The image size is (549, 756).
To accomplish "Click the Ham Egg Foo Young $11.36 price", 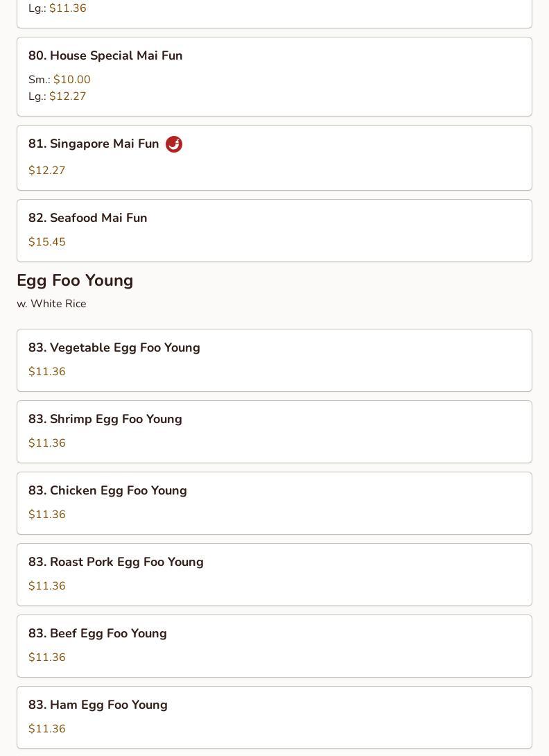I will [46, 728].
